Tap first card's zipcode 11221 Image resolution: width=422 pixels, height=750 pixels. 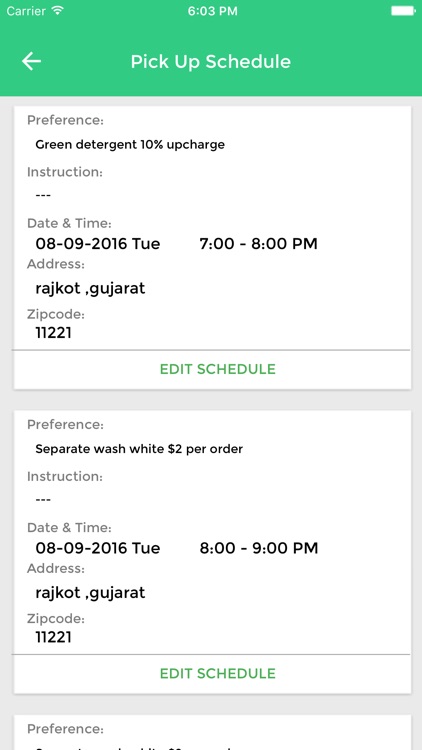pyautogui.click(x=54, y=332)
